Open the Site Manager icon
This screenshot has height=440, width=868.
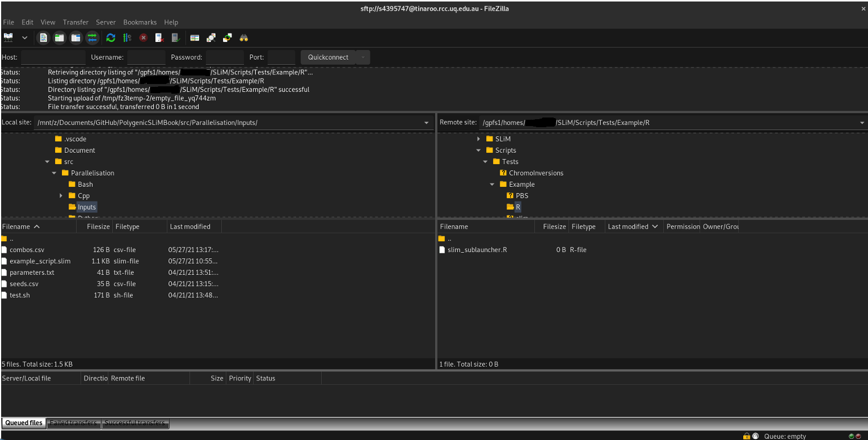tap(9, 37)
